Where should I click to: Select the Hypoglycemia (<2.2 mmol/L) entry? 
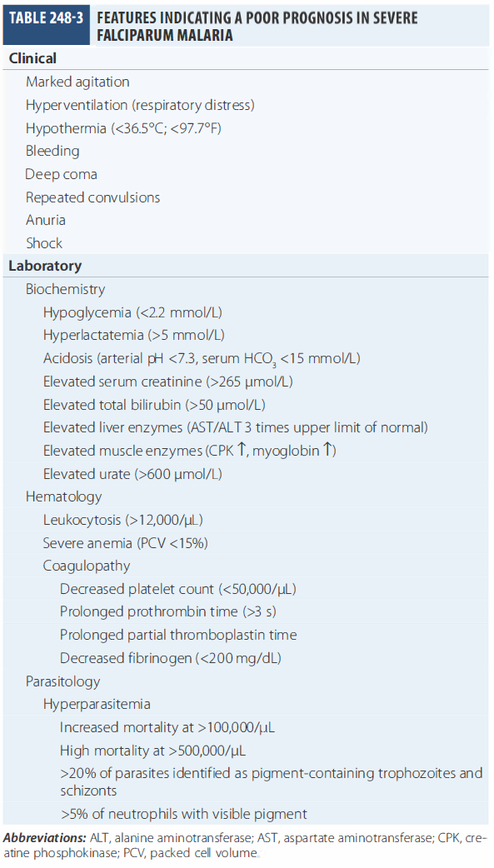[133, 312]
